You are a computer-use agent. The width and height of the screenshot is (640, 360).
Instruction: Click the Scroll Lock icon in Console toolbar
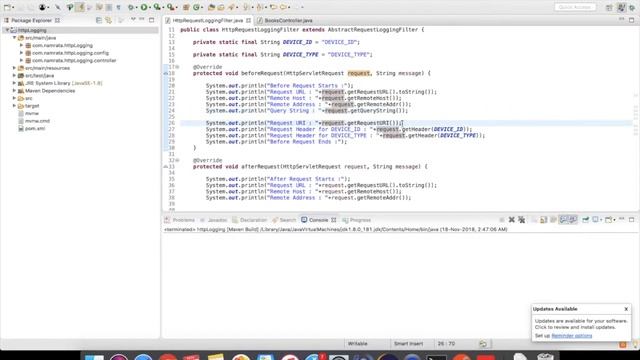pos(544,220)
